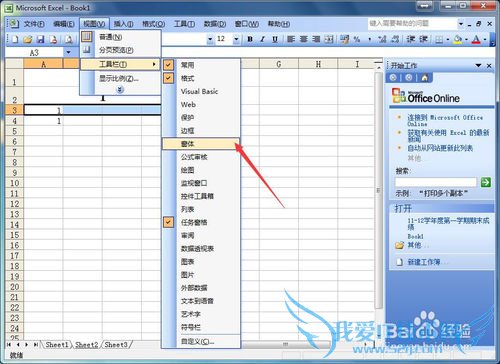Toggle Underline formatting button
Screen dimensions: 500x364
(x=275, y=39)
